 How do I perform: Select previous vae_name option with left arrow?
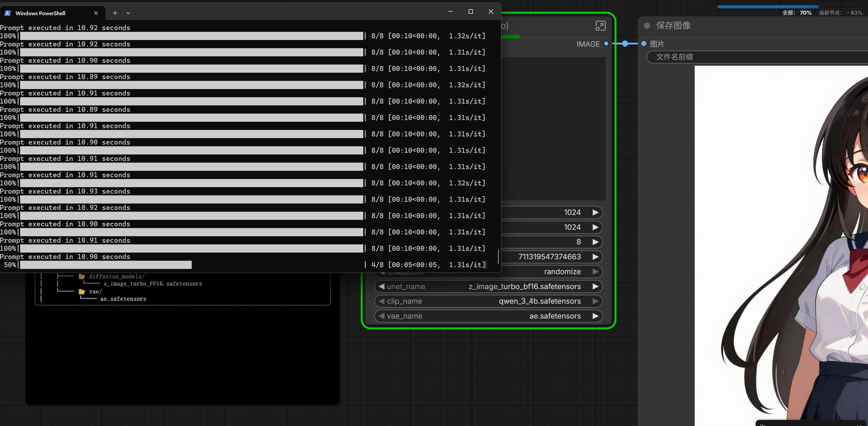(x=382, y=316)
